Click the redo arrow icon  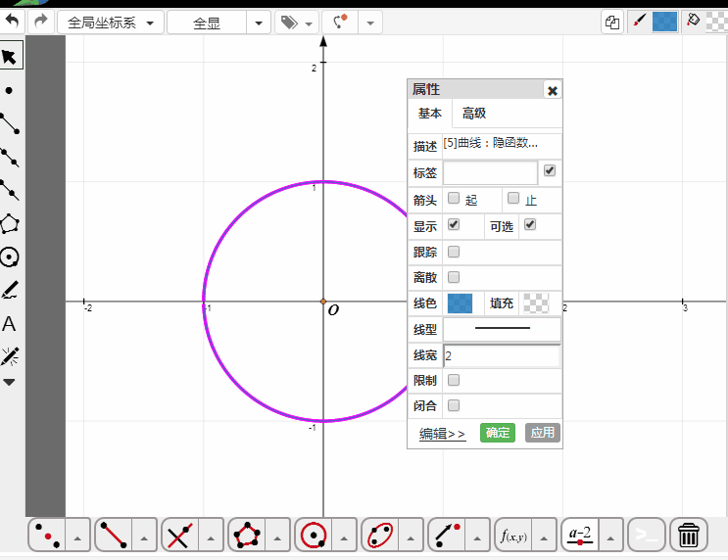[41, 22]
